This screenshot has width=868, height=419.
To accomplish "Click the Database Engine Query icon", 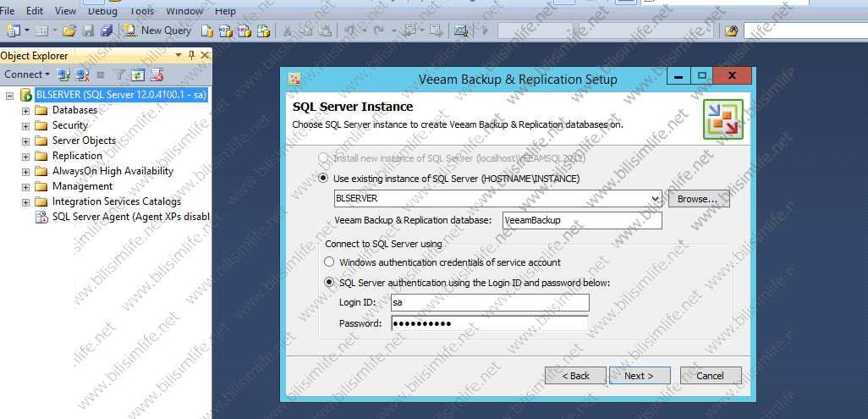I will click(x=207, y=31).
